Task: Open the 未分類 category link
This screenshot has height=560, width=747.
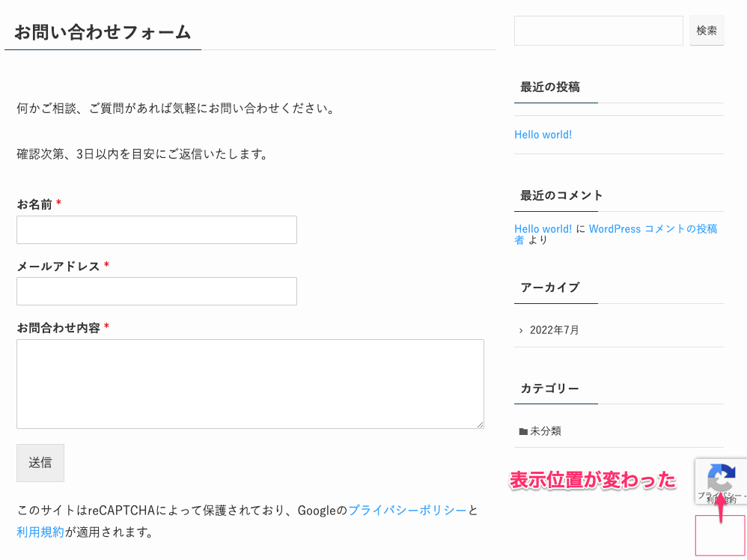Action: point(546,431)
